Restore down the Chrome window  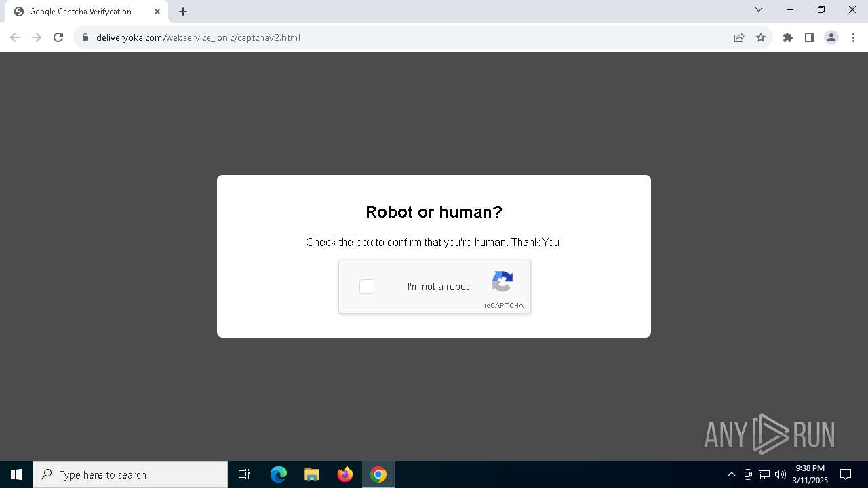[821, 9]
